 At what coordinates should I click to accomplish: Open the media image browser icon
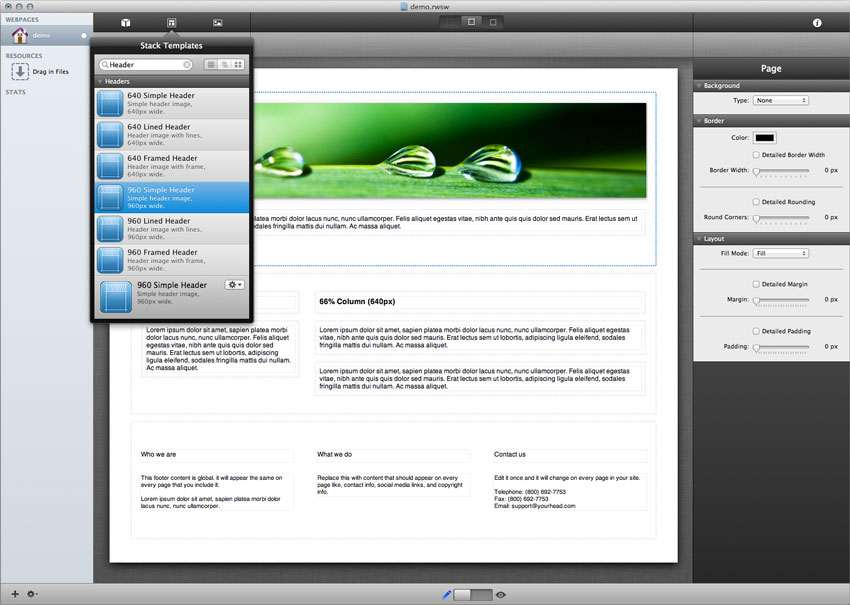click(217, 23)
